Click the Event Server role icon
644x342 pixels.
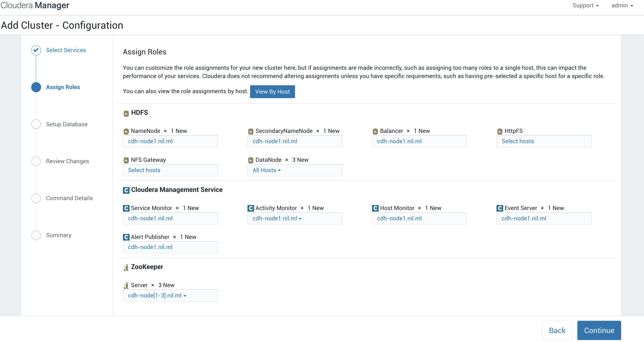pyautogui.click(x=500, y=208)
